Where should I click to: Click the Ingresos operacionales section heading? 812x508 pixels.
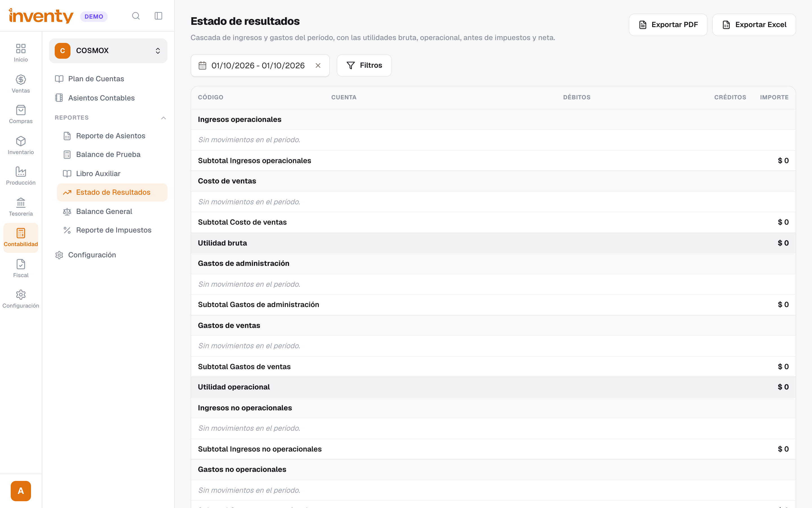240,119
